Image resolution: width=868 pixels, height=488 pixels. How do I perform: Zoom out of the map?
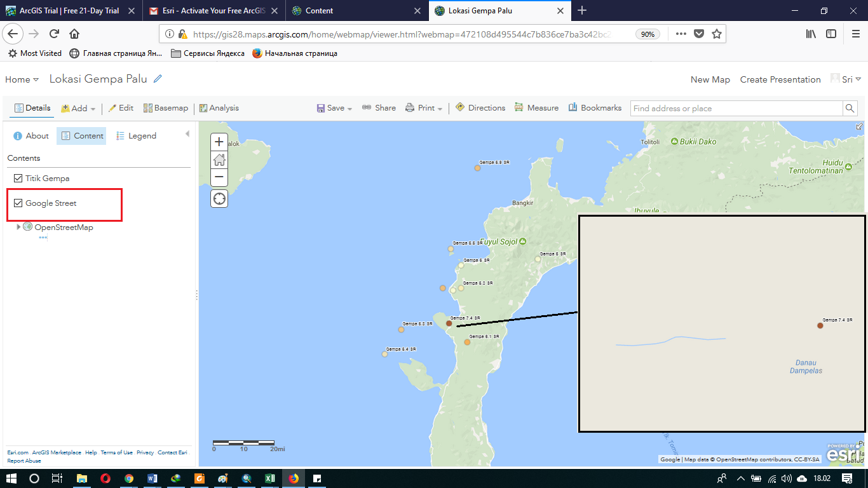point(219,177)
